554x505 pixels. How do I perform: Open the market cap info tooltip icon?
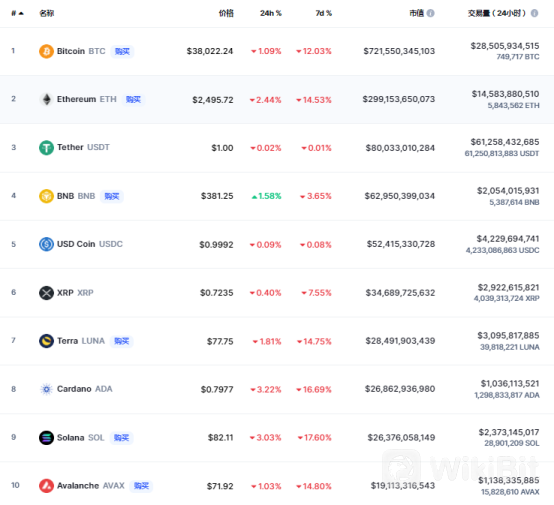tap(430, 13)
